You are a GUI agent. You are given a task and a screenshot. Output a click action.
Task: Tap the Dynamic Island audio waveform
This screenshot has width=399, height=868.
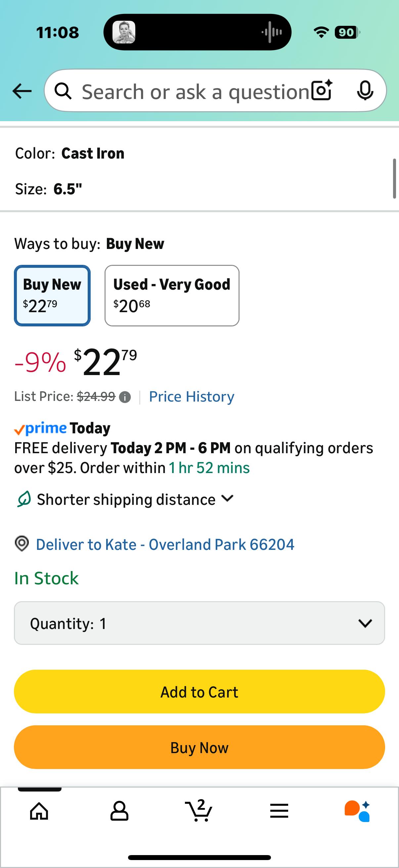pyautogui.click(x=271, y=32)
